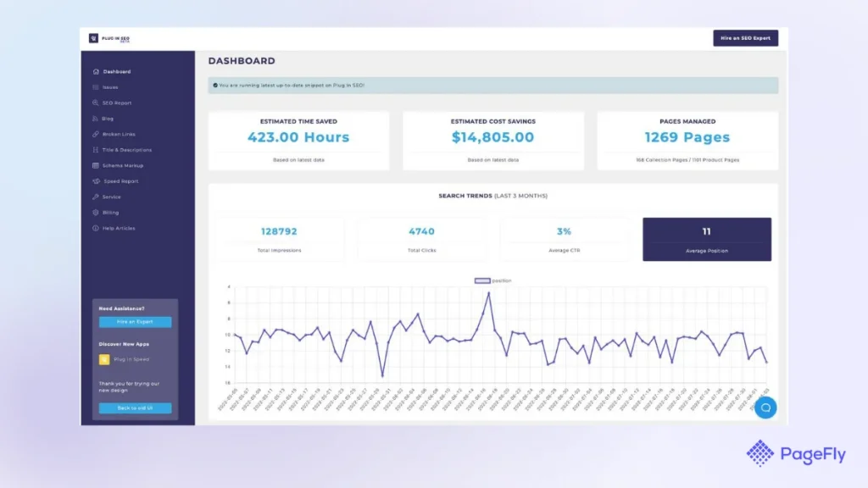Viewport: 868px width, 488px height.
Task: Open the chat support bubble
Action: click(x=765, y=408)
